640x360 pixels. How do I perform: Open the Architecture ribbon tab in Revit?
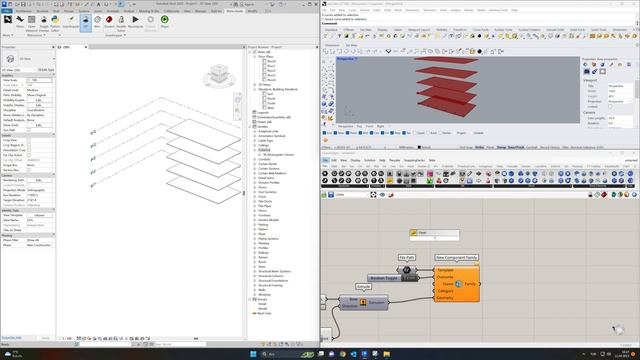tap(24, 11)
